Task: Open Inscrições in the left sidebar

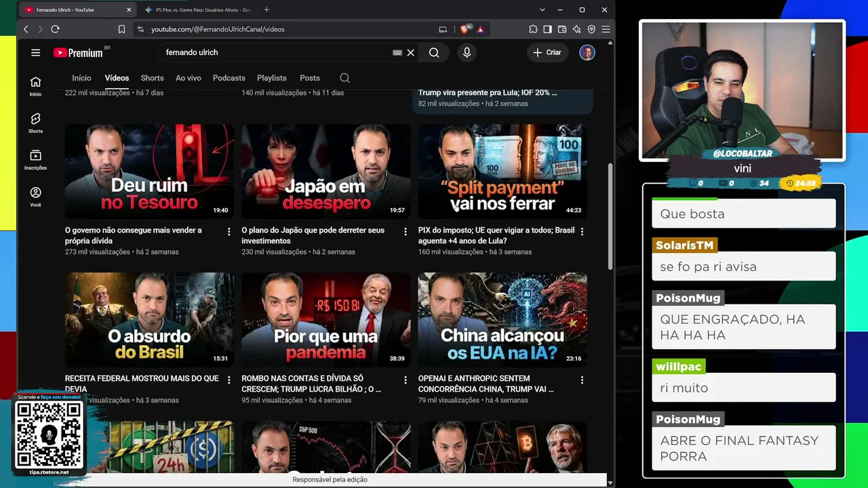Action: pyautogui.click(x=35, y=160)
